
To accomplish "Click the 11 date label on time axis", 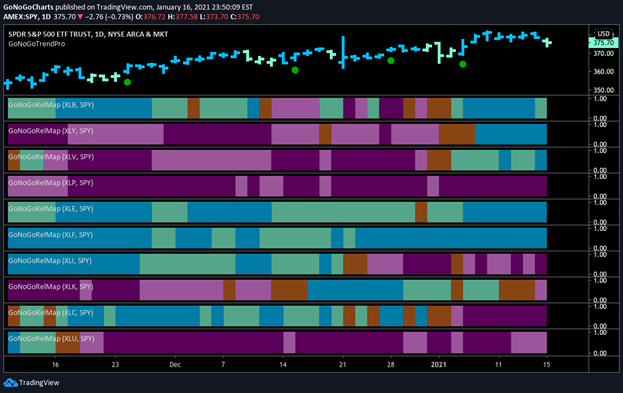I will click(x=498, y=364).
